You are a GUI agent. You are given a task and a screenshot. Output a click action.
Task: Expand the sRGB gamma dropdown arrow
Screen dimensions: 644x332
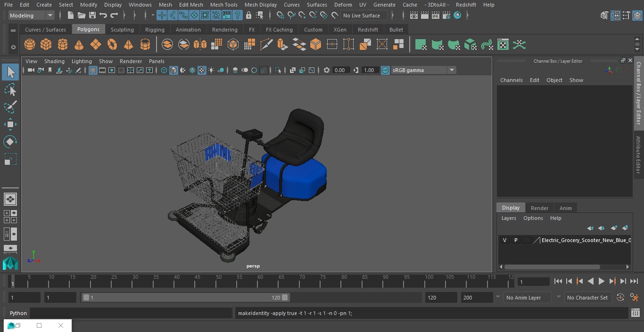[x=452, y=70]
